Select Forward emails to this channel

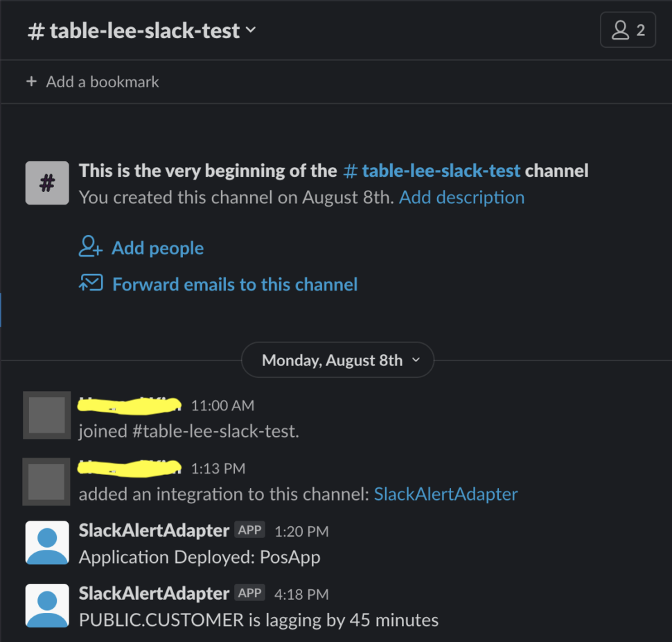(235, 284)
